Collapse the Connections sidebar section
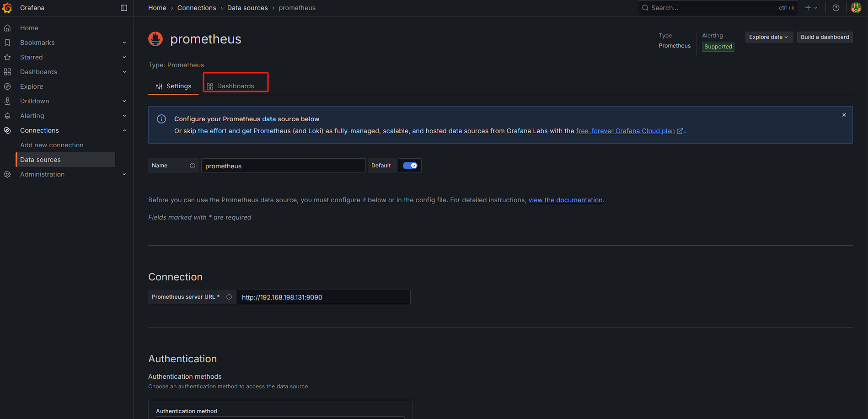The width and height of the screenshot is (868, 419). click(124, 130)
